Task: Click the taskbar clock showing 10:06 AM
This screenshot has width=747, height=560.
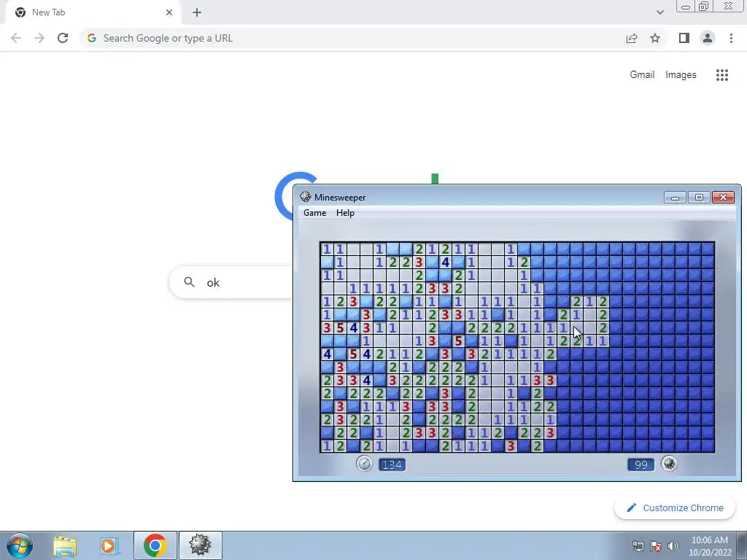Action: pos(710,546)
